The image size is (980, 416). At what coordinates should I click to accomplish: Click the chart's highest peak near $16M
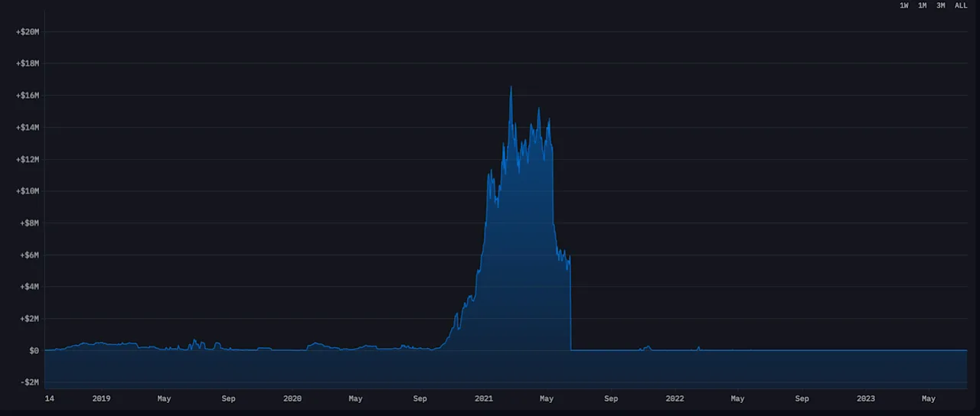(511, 87)
